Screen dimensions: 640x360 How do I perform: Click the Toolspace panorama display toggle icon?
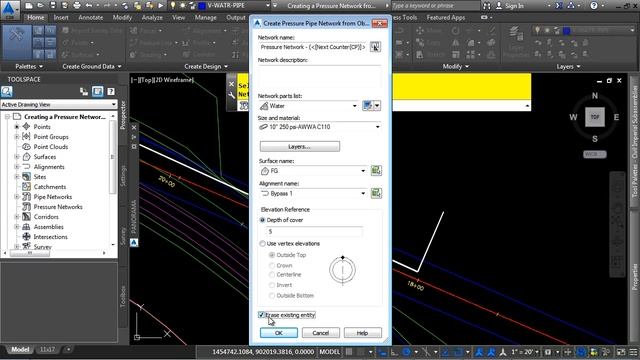97,91
